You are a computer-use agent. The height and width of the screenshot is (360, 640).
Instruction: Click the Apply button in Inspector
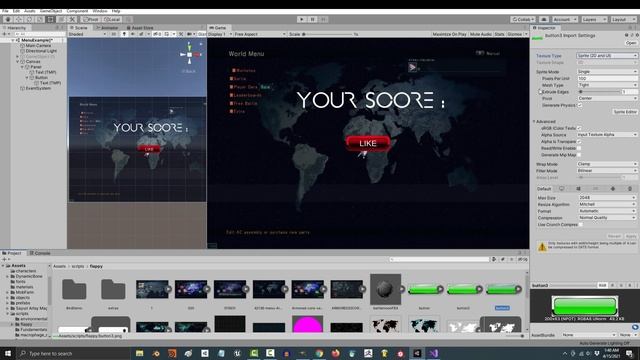point(631,236)
